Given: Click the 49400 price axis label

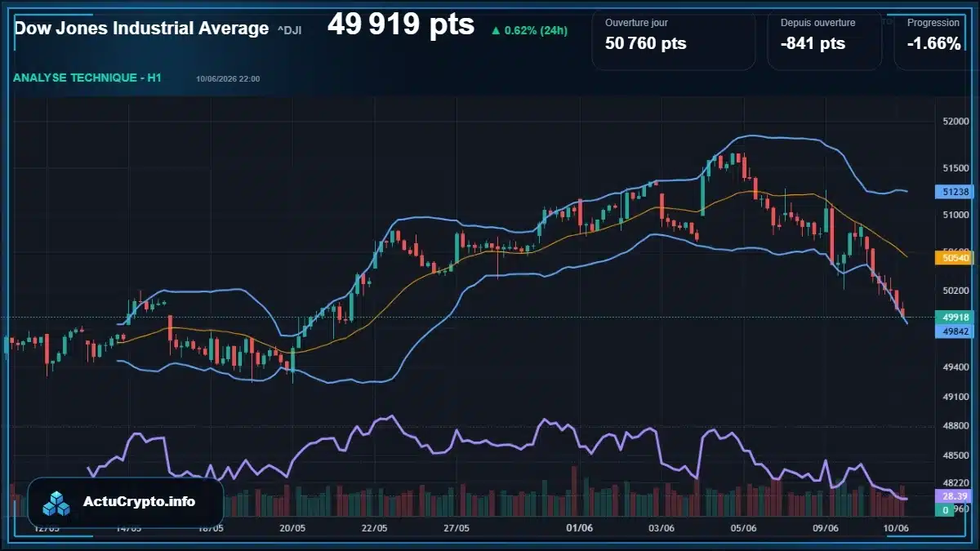Looking at the screenshot, I should point(955,367).
